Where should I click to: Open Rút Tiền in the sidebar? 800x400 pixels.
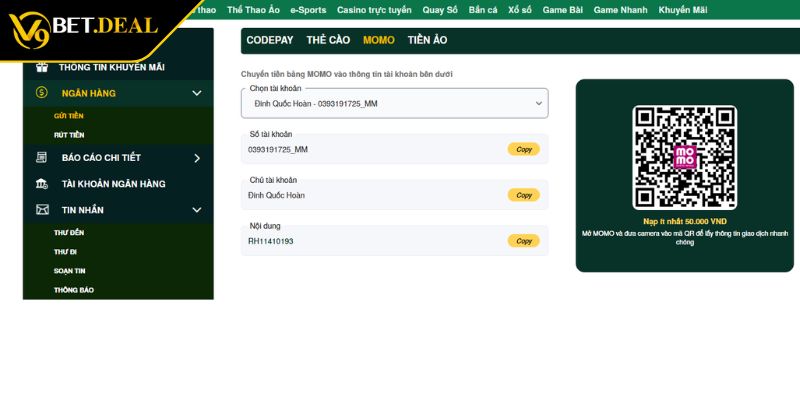click(69, 135)
